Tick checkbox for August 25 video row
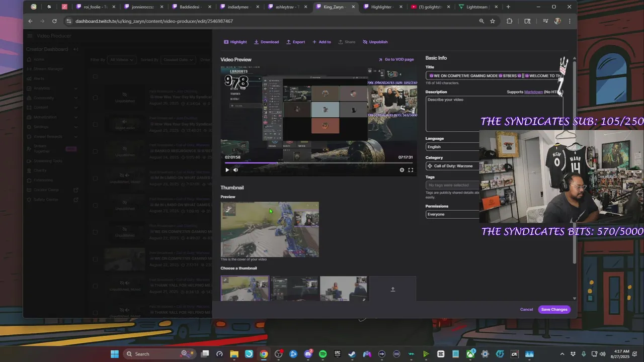 coord(95,124)
